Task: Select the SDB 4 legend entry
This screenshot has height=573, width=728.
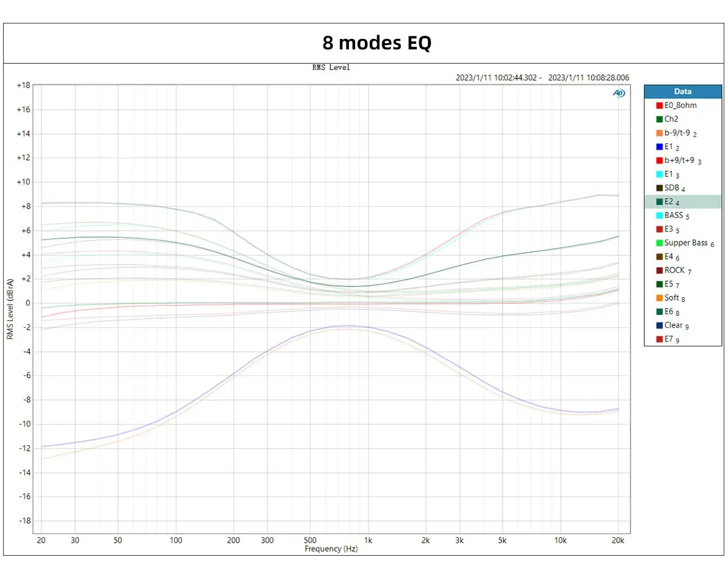Action: [x=671, y=188]
